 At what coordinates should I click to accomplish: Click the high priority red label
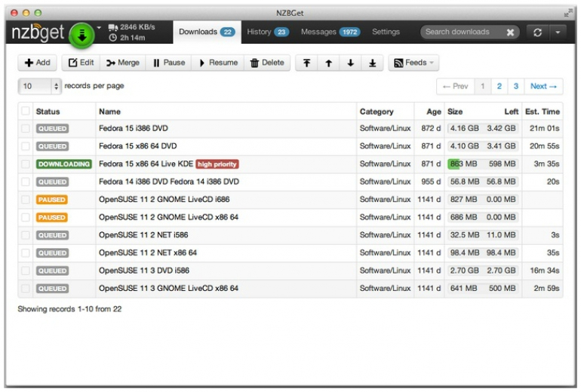(x=217, y=164)
